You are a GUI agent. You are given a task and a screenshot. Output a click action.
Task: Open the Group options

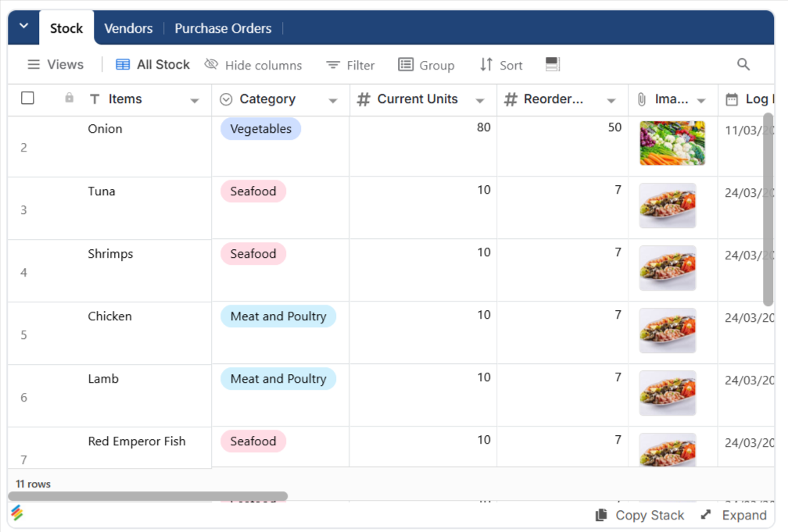[426, 65]
